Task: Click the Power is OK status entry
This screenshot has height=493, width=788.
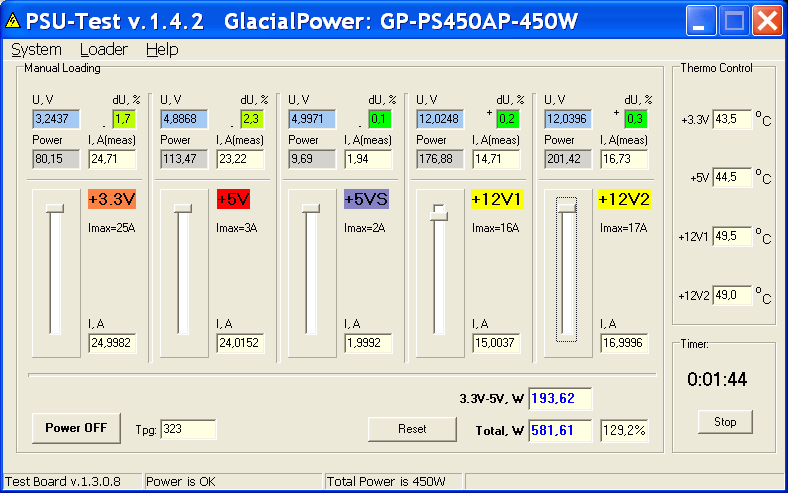Action: tap(233, 481)
